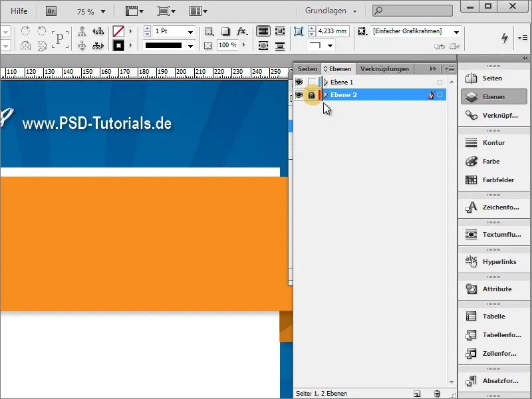Open stroke weight 1 Pt dropdown
The height and width of the screenshot is (399, 532).
coord(191,32)
